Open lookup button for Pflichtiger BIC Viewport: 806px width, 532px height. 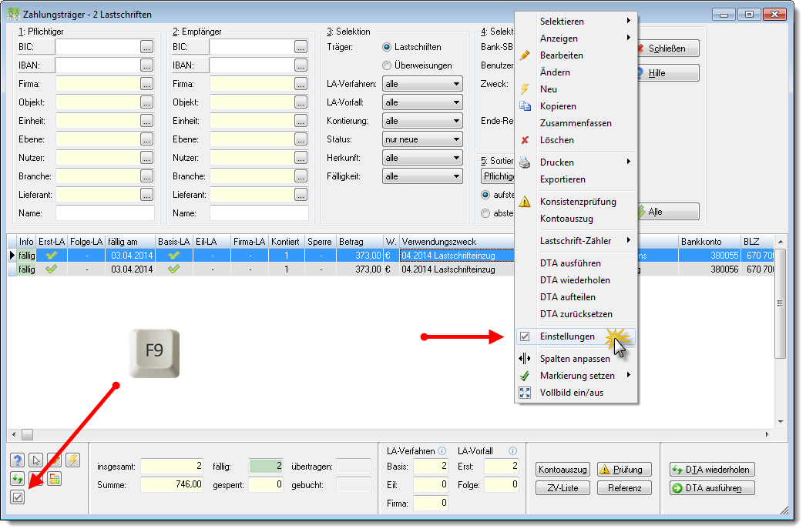coord(147,47)
